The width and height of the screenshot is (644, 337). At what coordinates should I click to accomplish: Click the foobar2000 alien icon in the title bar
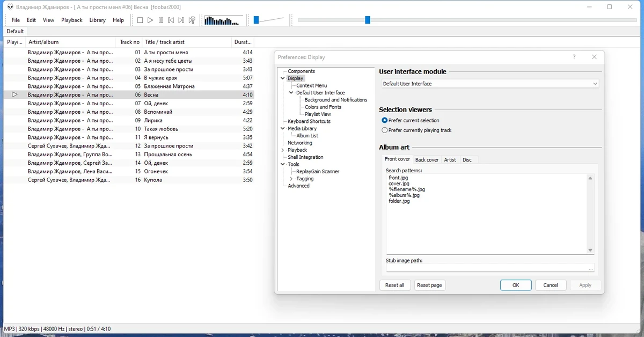click(9, 7)
